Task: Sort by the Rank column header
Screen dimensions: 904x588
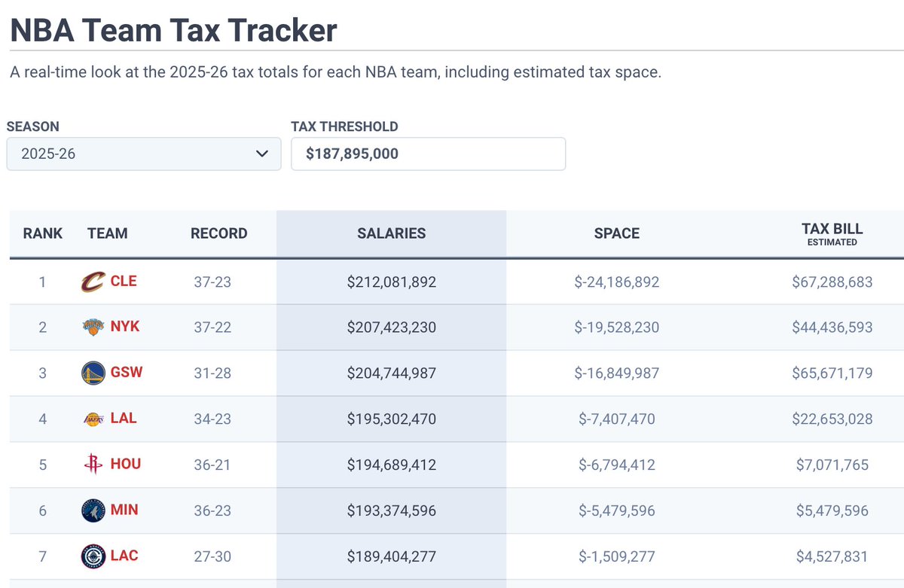Action: coord(43,233)
